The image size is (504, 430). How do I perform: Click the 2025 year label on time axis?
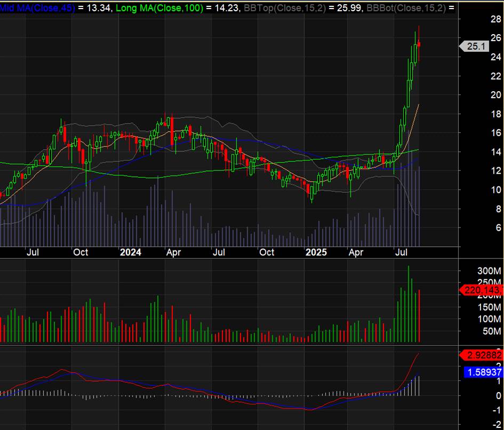(x=316, y=253)
